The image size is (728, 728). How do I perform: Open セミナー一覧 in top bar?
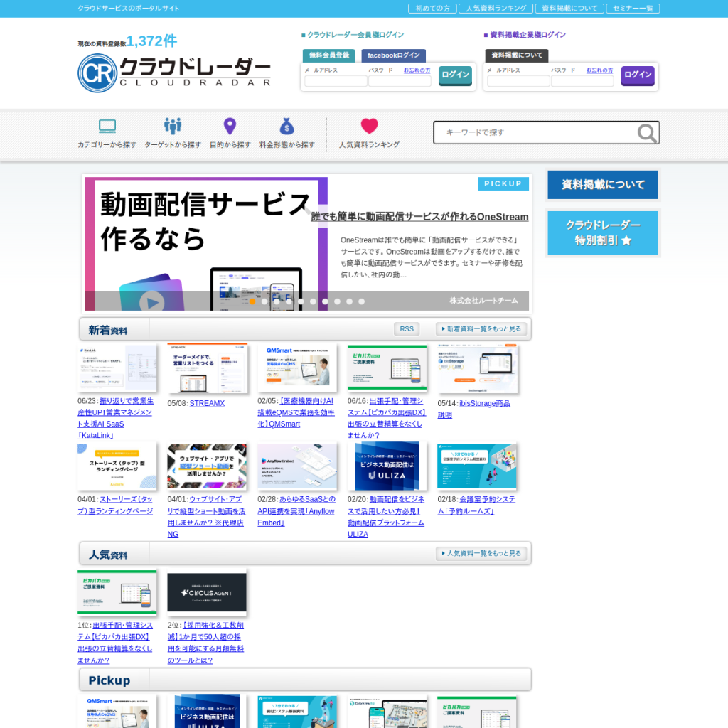(633, 9)
